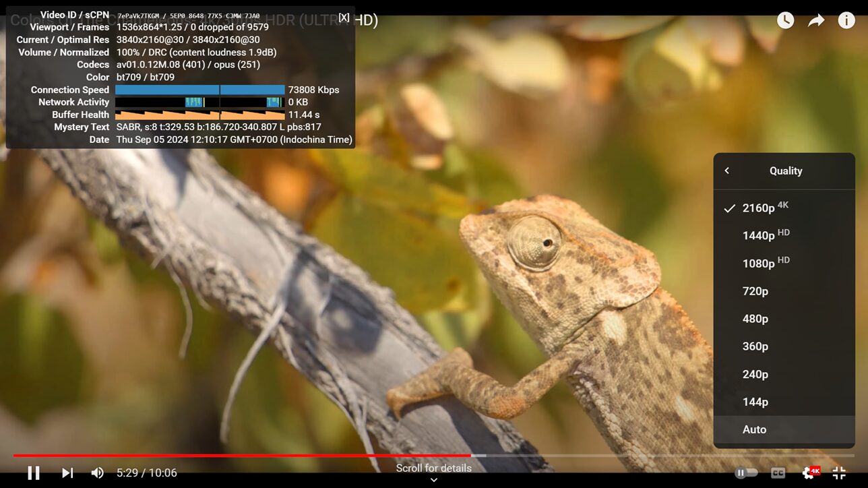
Task: Select 1440p HD quality
Action: (x=784, y=235)
